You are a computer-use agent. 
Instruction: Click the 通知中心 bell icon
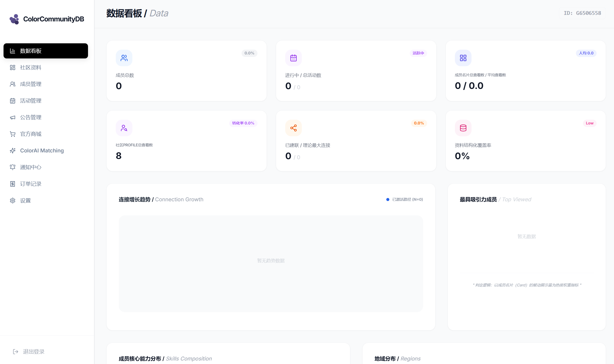pos(13,167)
